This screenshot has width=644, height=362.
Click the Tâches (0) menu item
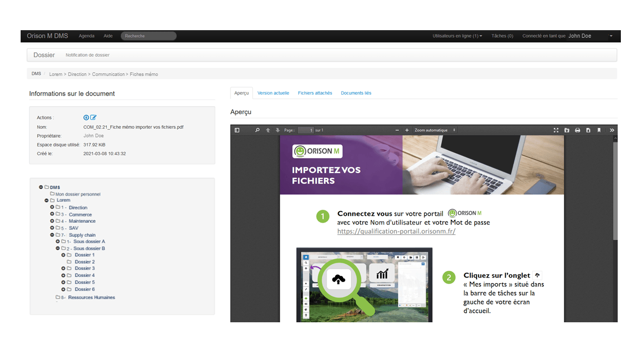pos(502,36)
